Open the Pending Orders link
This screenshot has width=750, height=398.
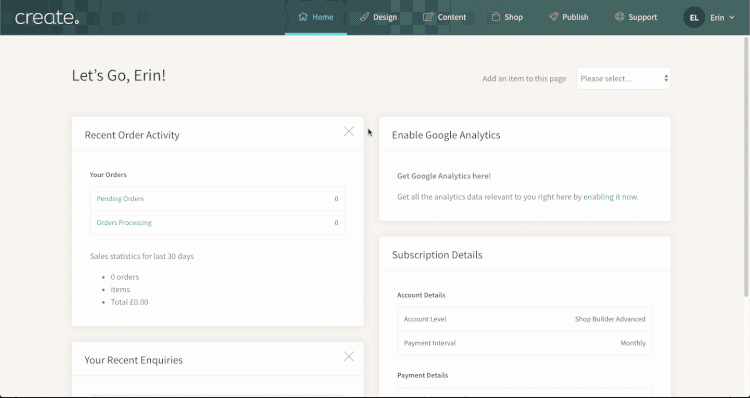coord(120,199)
